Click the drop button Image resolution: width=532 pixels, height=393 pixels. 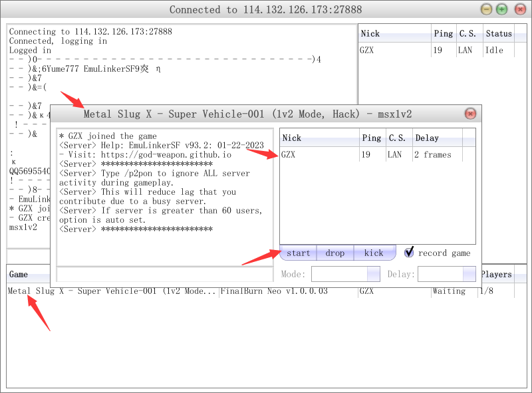pyautogui.click(x=335, y=253)
